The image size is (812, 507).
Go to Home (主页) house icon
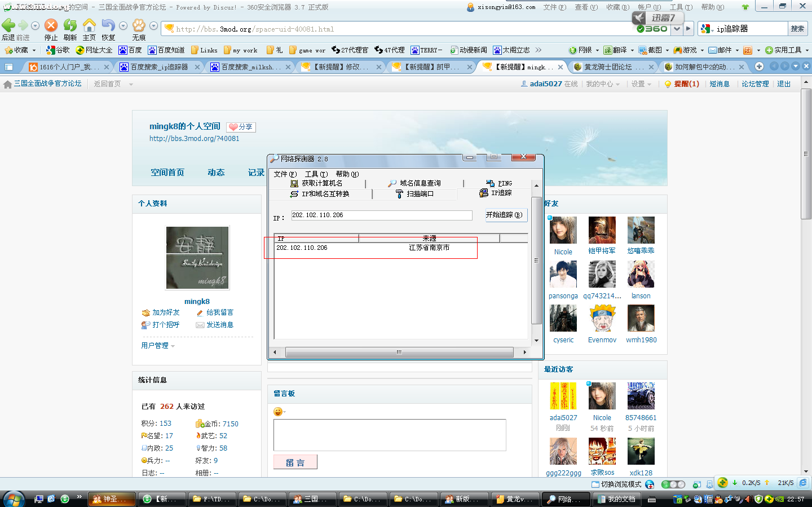[89, 25]
